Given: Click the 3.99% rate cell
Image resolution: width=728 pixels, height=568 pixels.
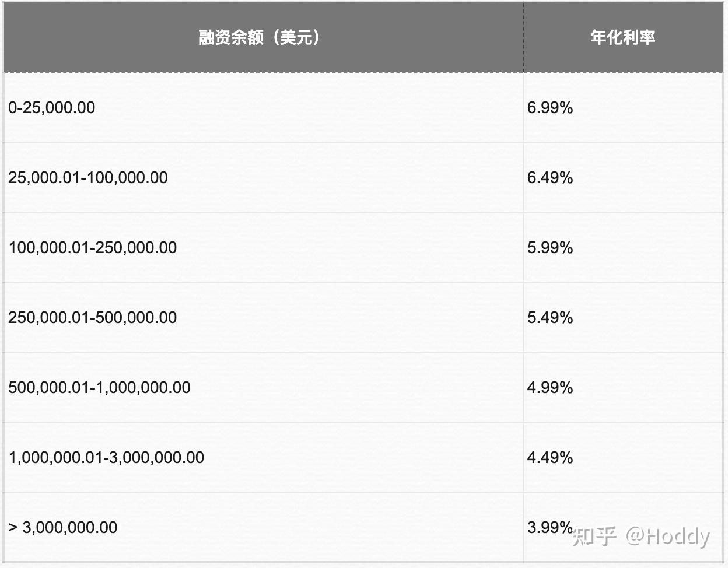Looking at the screenshot, I should pos(548,528).
